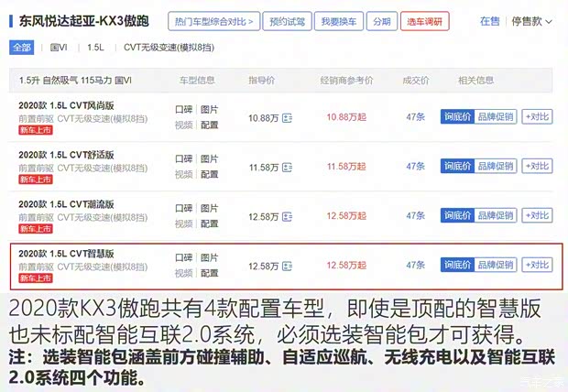Open 图片 link for CVT潮流版

(x=210, y=208)
